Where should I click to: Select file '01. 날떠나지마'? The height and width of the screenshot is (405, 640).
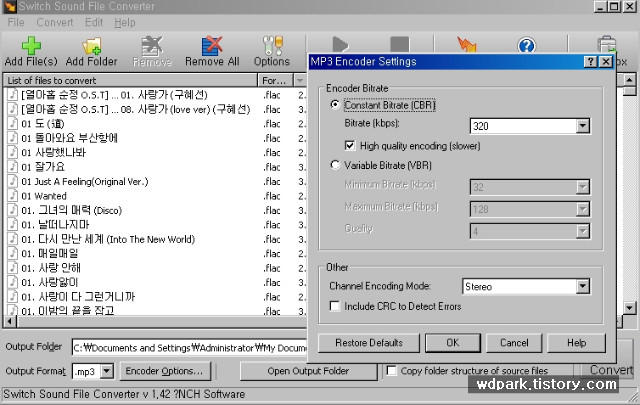coord(55,225)
